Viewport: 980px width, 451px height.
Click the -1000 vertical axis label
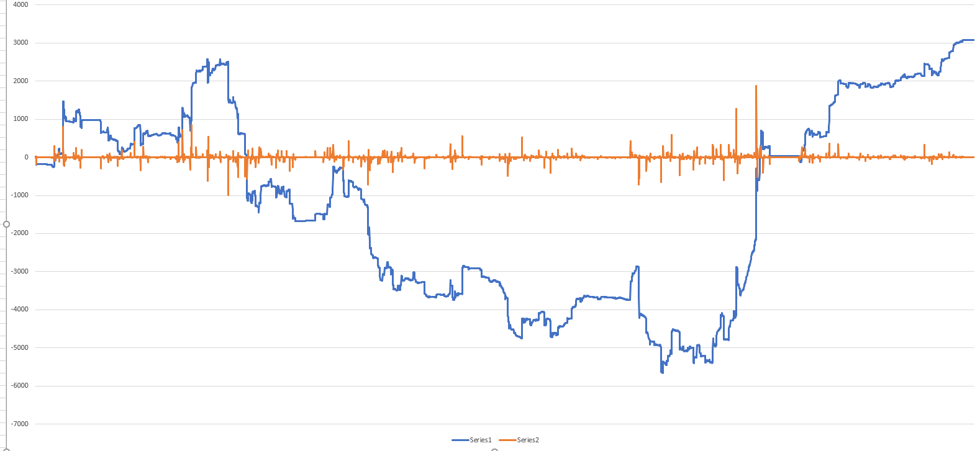19,195
